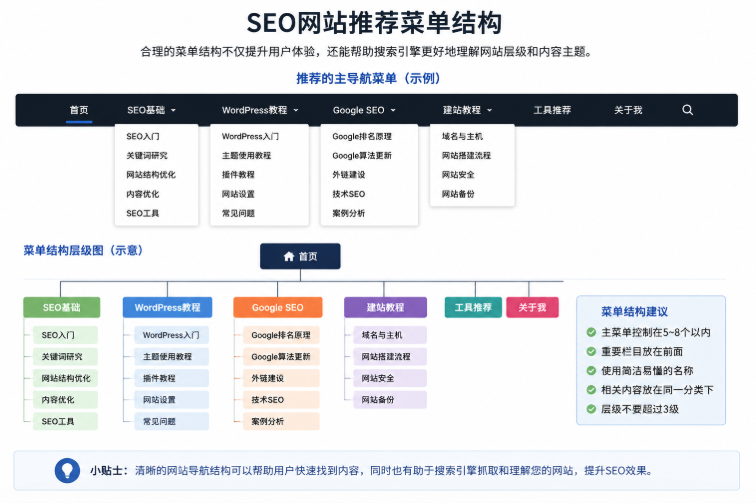Click the green check icon beside 主菜单控制在5~8个以内

(x=591, y=332)
